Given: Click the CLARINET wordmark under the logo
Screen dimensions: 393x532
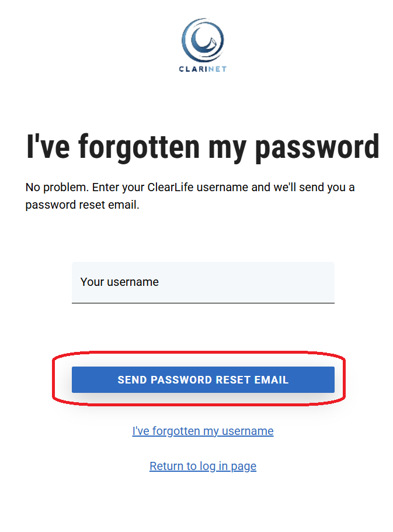Looking at the screenshot, I should pyautogui.click(x=203, y=69).
